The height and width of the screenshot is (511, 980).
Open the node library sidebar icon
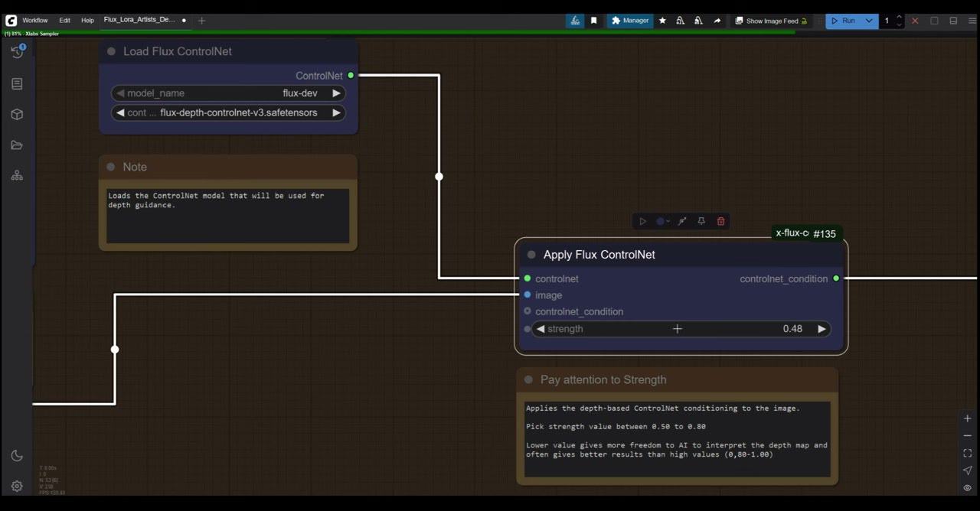pos(17,84)
